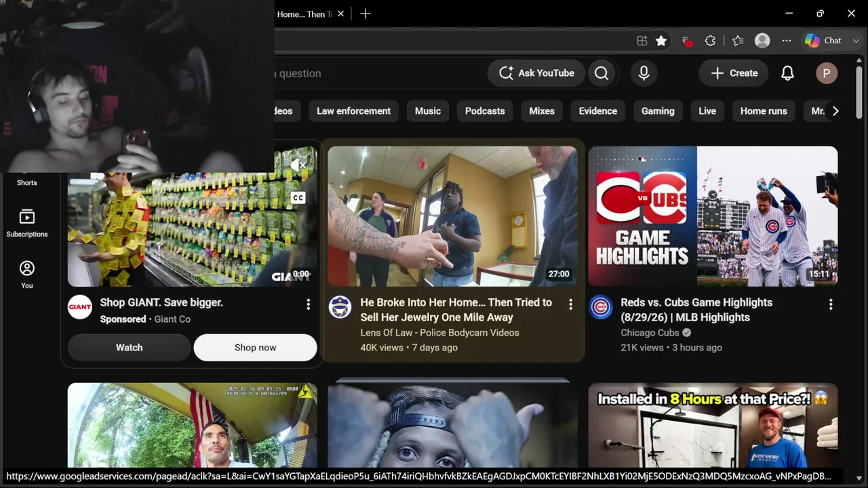Select the Home runs filter chip
The width and height of the screenshot is (868, 488).
click(764, 111)
